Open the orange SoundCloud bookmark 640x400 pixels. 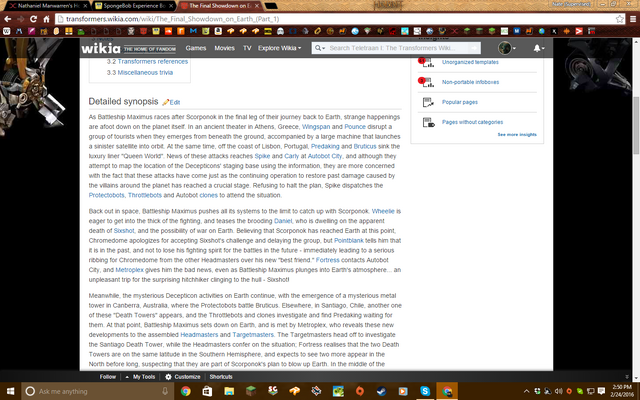coord(168,31)
